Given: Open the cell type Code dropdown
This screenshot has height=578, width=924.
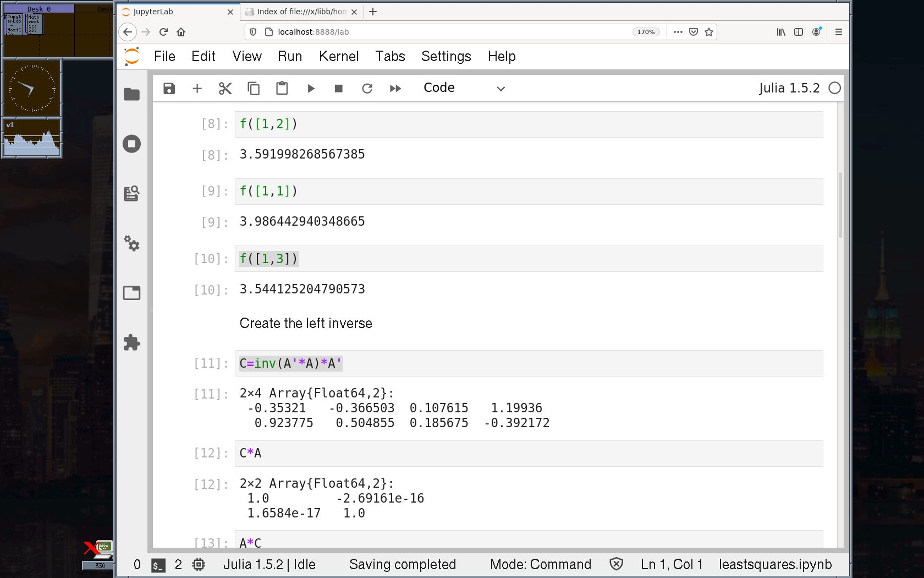Looking at the screenshot, I should [x=464, y=89].
